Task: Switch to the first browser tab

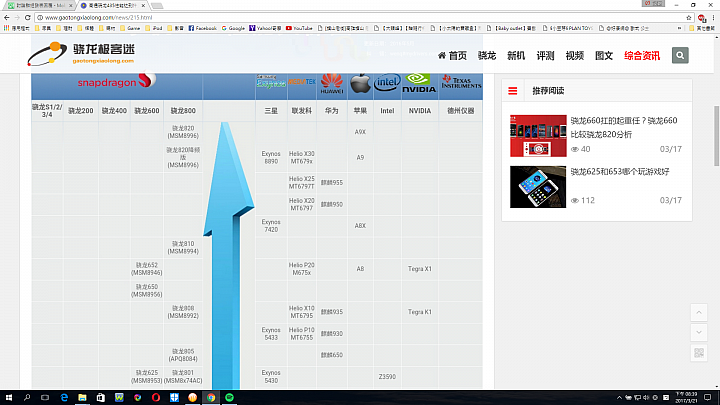Action: [39, 6]
